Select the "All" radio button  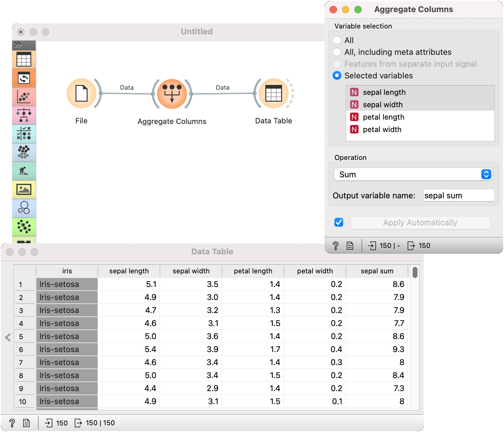[337, 40]
